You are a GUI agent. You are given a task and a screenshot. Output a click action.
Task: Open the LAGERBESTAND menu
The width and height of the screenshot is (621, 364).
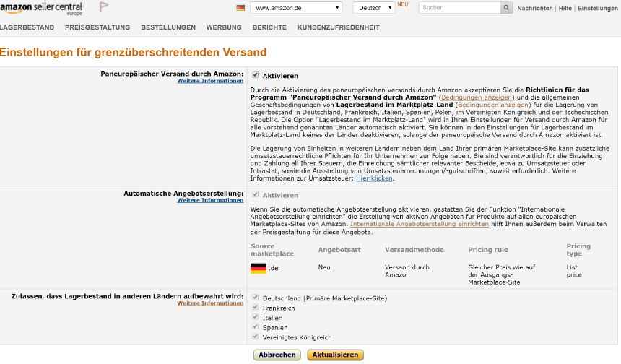(x=27, y=27)
